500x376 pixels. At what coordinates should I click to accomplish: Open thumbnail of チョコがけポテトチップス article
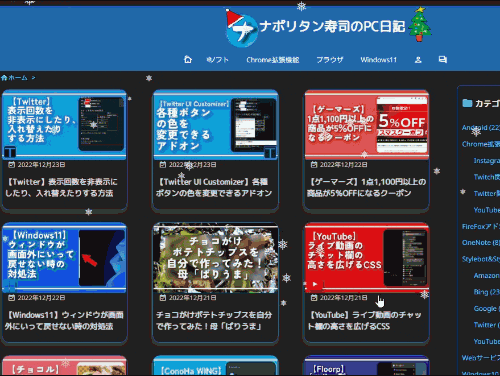215,258
